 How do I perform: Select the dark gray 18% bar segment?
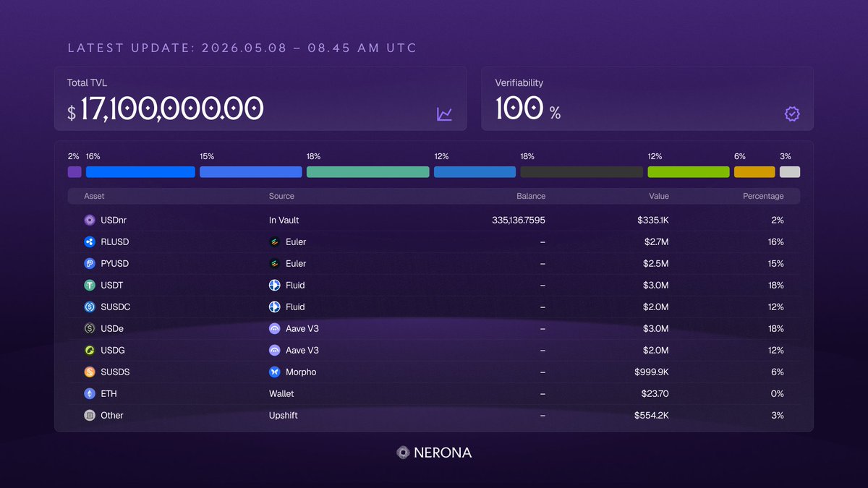pos(582,172)
